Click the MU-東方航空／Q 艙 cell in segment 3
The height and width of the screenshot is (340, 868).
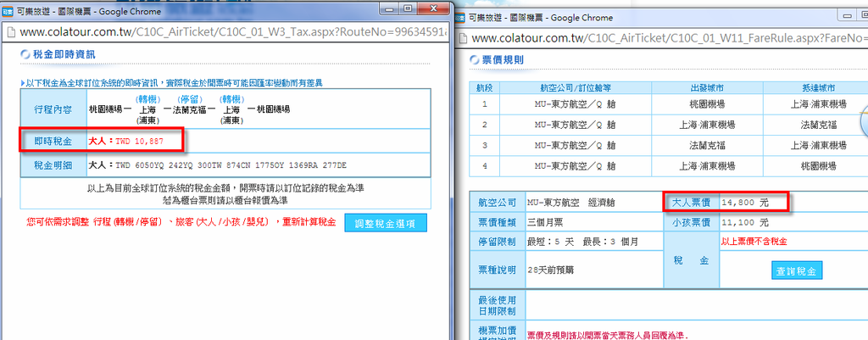click(x=576, y=146)
